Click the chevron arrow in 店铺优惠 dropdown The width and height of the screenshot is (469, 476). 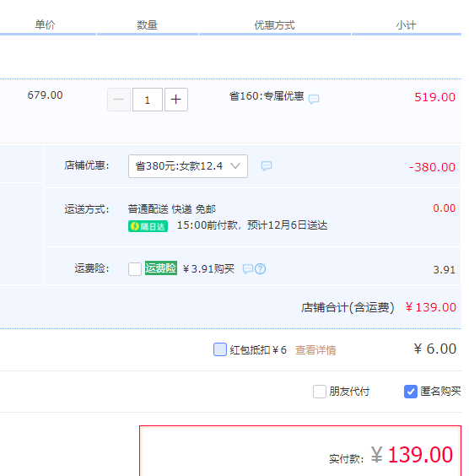click(x=235, y=166)
